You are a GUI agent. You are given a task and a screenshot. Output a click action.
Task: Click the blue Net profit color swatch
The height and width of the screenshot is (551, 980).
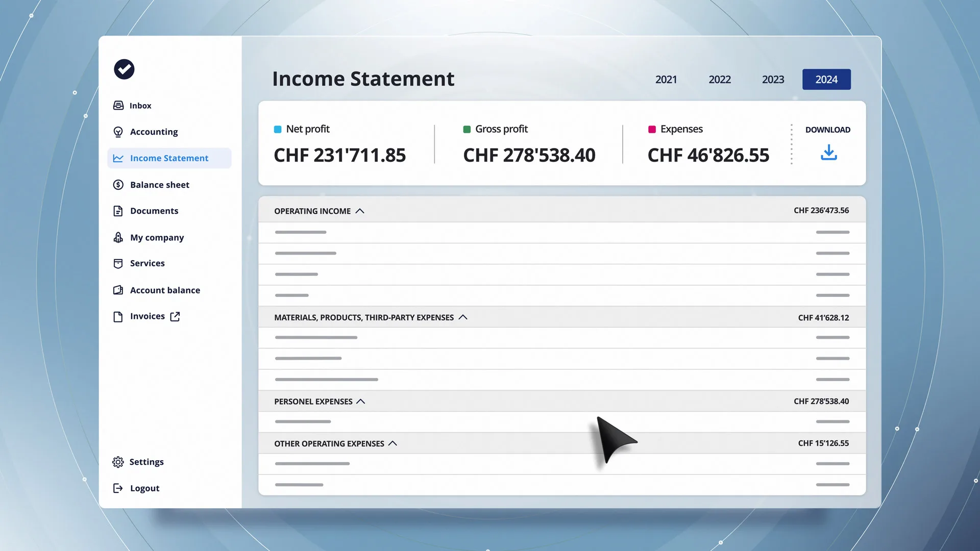click(278, 130)
